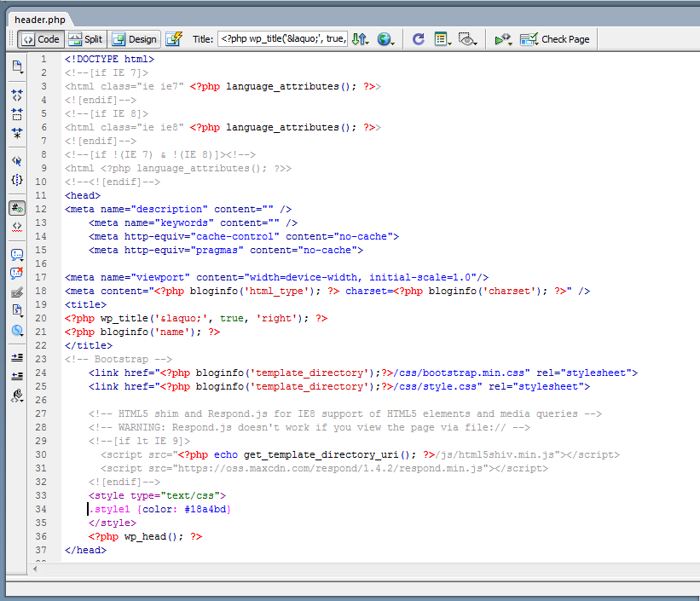Click the Balance Braces icon
The height and width of the screenshot is (601, 700).
click(17, 180)
